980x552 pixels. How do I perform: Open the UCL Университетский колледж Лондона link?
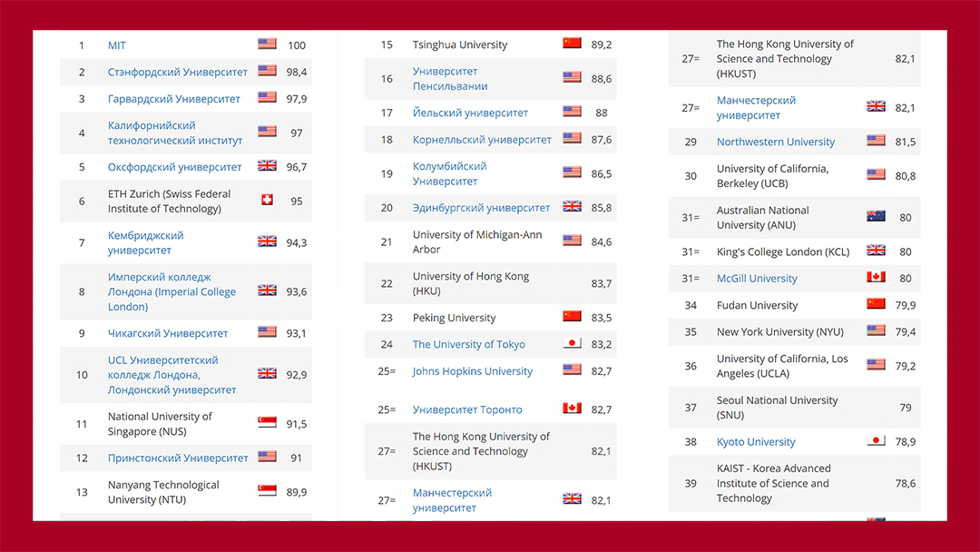click(x=171, y=375)
